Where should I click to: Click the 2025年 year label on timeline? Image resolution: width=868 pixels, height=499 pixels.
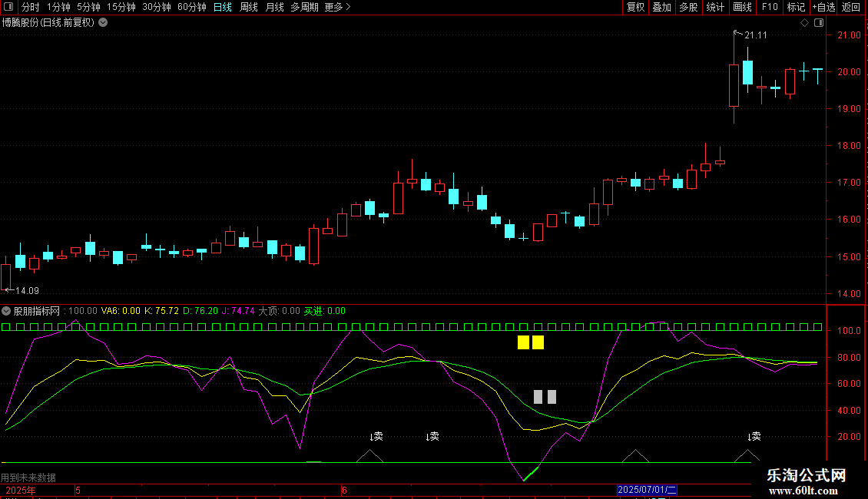point(21,491)
